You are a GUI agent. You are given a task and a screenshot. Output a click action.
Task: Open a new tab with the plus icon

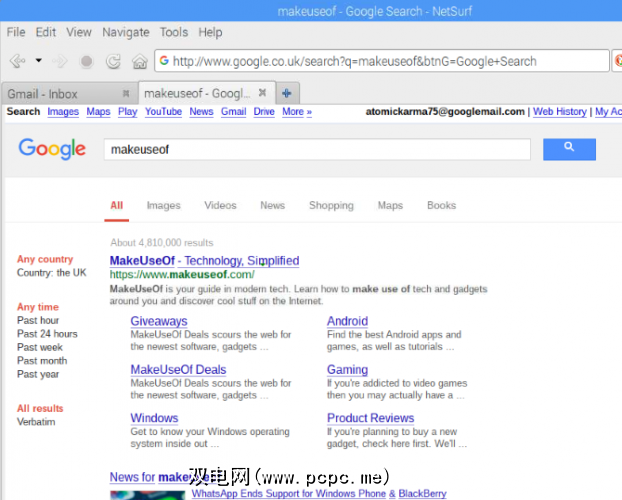click(x=287, y=93)
